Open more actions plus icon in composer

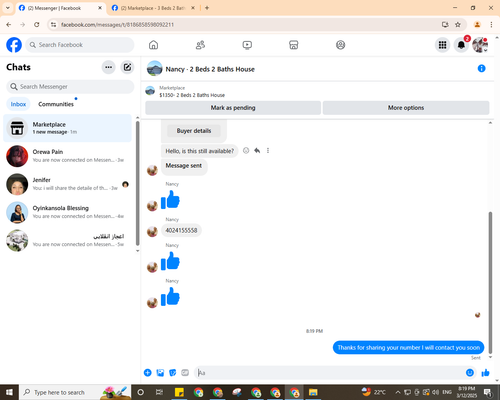(148, 373)
